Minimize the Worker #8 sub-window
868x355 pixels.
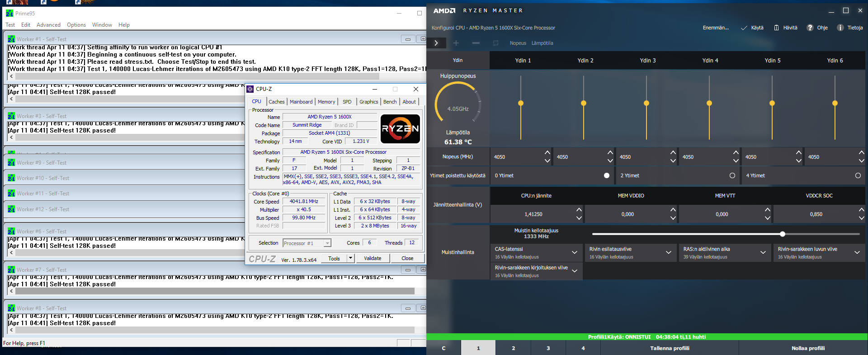click(408, 308)
